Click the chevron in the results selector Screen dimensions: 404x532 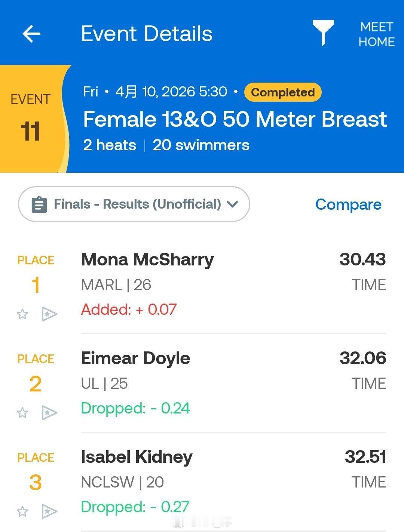pyautogui.click(x=232, y=204)
